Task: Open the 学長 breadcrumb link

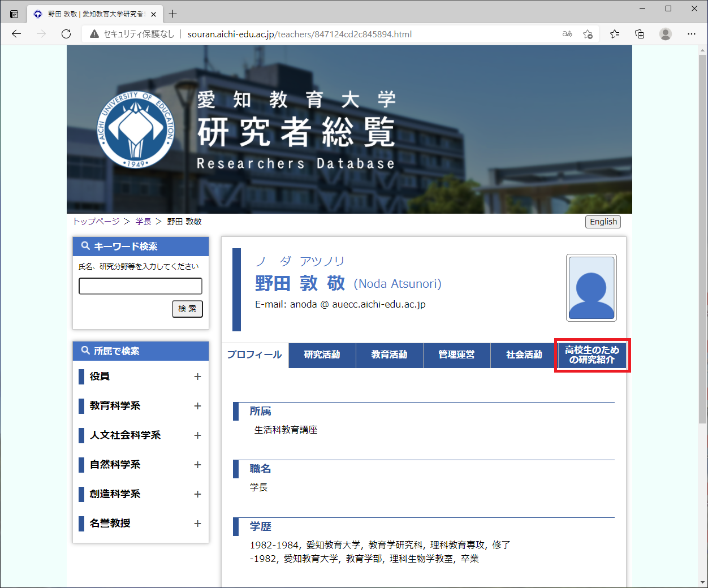Action: click(143, 222)
